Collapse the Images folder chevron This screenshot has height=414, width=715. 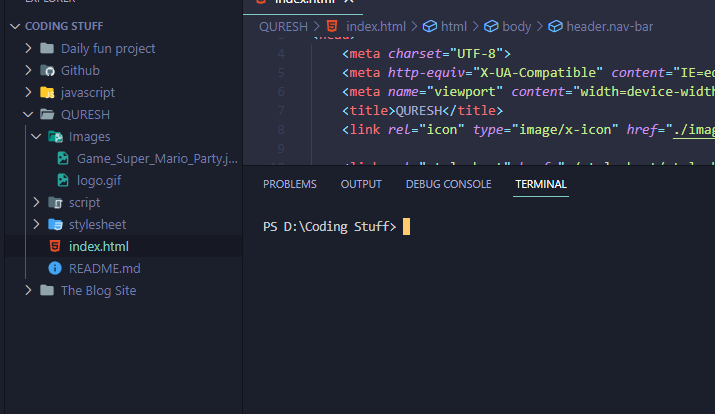[36, 136]
